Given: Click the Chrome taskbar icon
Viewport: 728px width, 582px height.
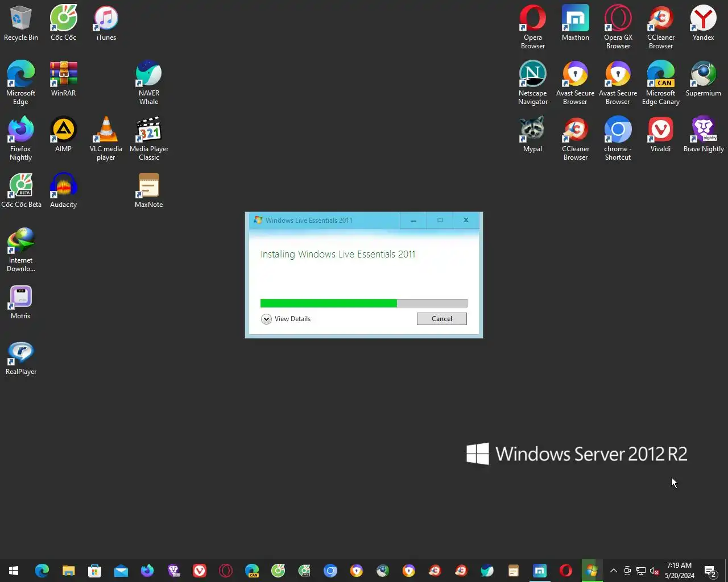Looking at the screenshot, I should pos(330,571).
